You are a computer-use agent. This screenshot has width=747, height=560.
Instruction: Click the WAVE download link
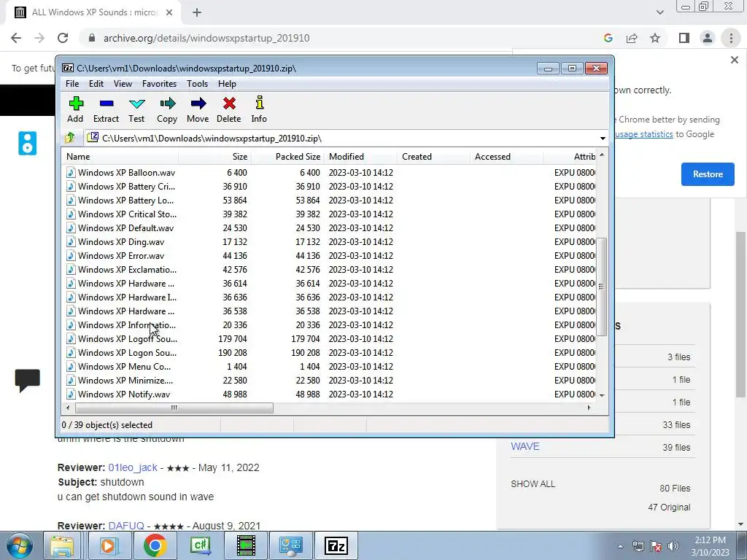pos(525,447)
